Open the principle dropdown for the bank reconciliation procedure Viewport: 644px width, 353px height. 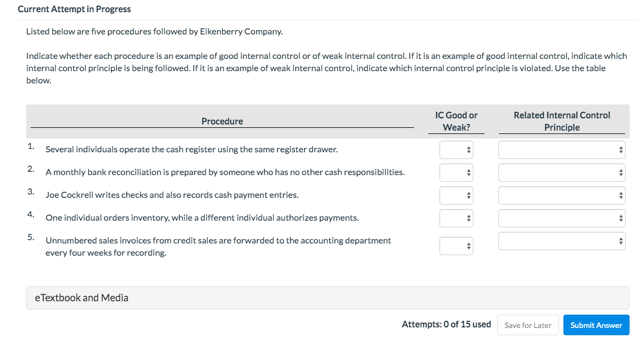[x=561, y=172]
